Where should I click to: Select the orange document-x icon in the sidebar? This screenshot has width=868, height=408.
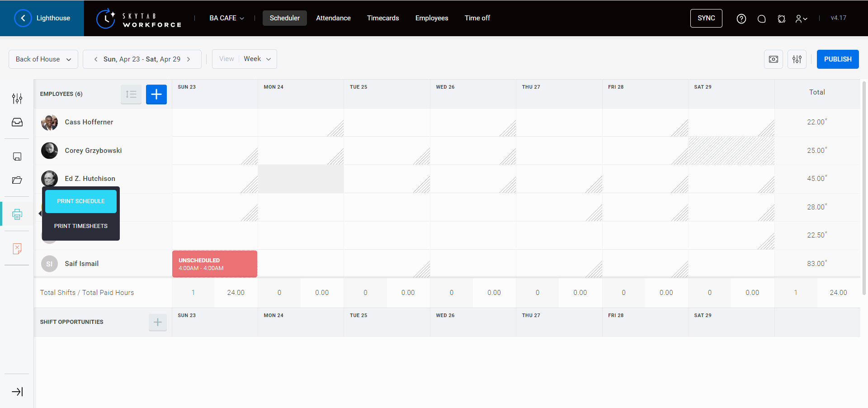pyautogui.click(x=17, y=248)
